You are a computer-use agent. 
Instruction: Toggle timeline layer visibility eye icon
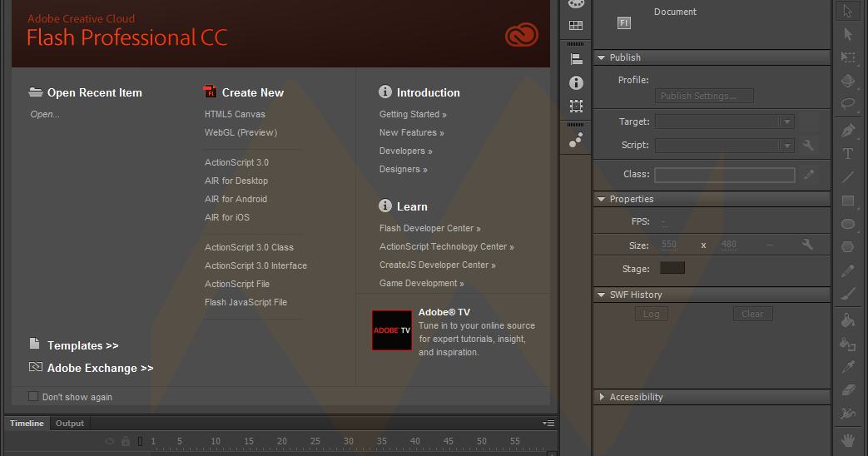110,441
